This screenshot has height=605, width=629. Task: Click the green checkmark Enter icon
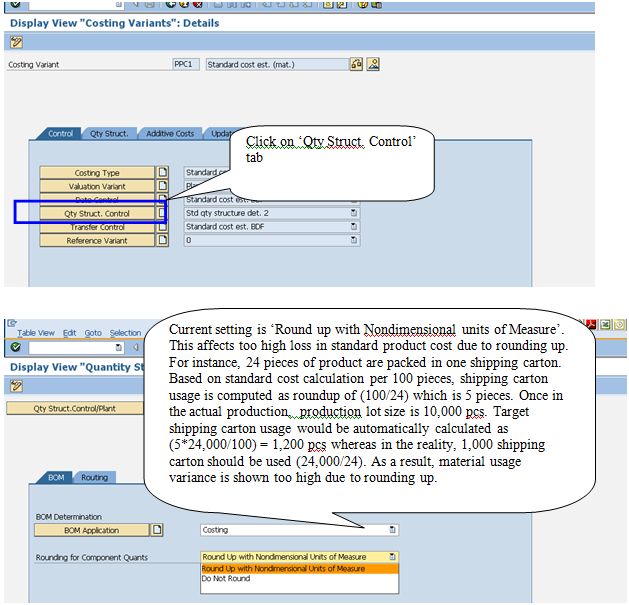click(x=13, y=347)
